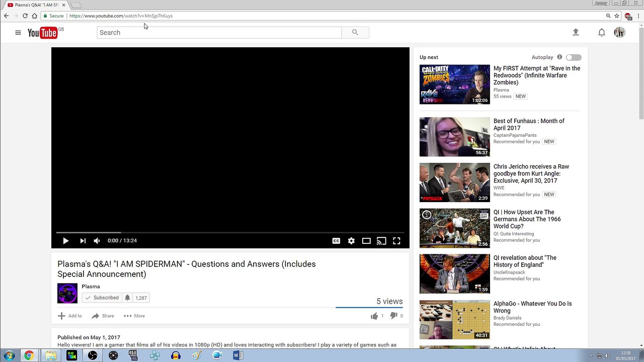Image resolution: width=644 pixels, height=362 pixels.
Task: Open the zoom indicator in address bar
Action: [608, 16]
